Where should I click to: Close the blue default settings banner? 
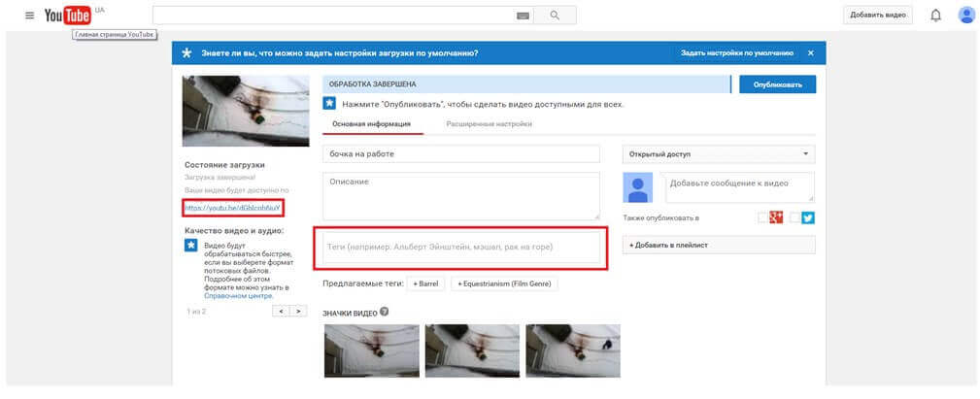point(810,52)
